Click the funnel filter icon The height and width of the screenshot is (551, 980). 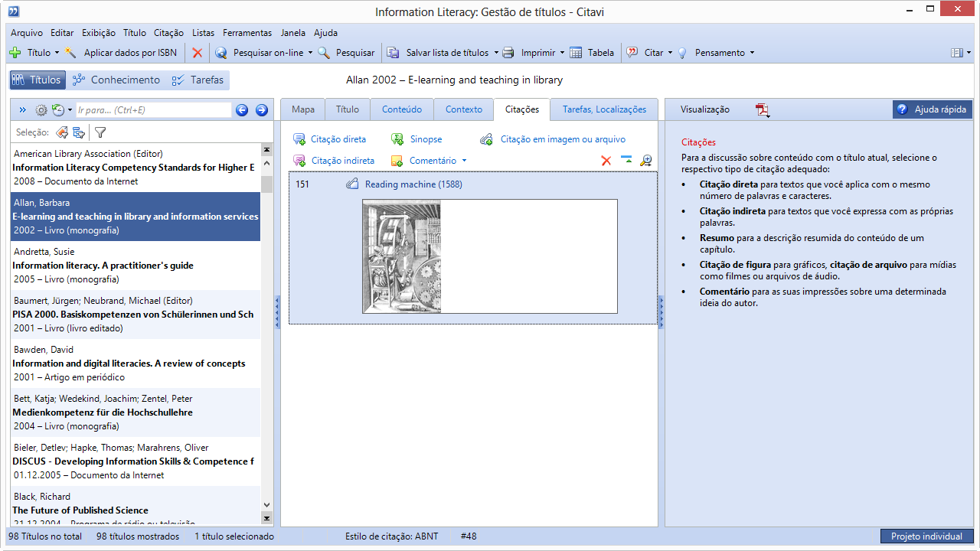(x=100, y=132)
